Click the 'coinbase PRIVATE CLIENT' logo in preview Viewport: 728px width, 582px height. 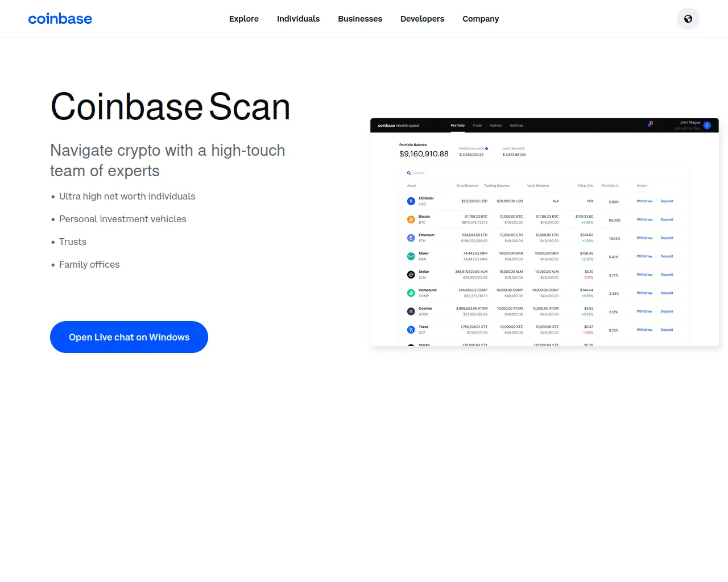(x=399, y=126)
